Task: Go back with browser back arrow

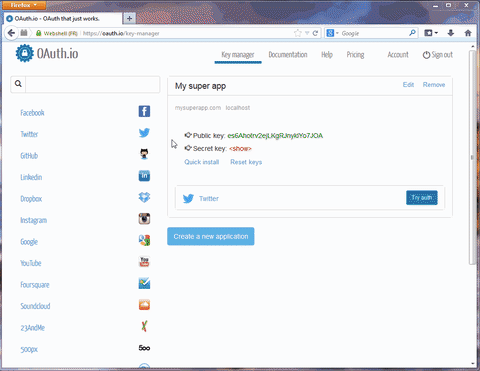Action: coord(11,33)
